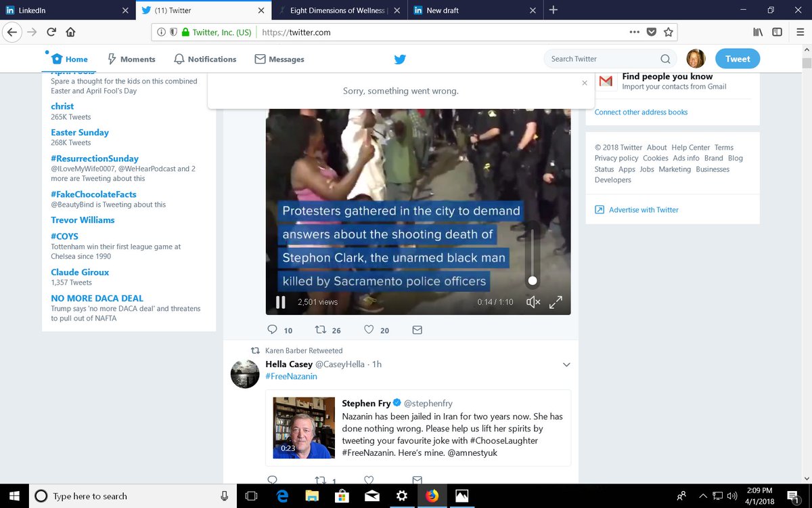Switch to the LinkedIn browser tab
This screenshot has width=812, height=508.
67,10
